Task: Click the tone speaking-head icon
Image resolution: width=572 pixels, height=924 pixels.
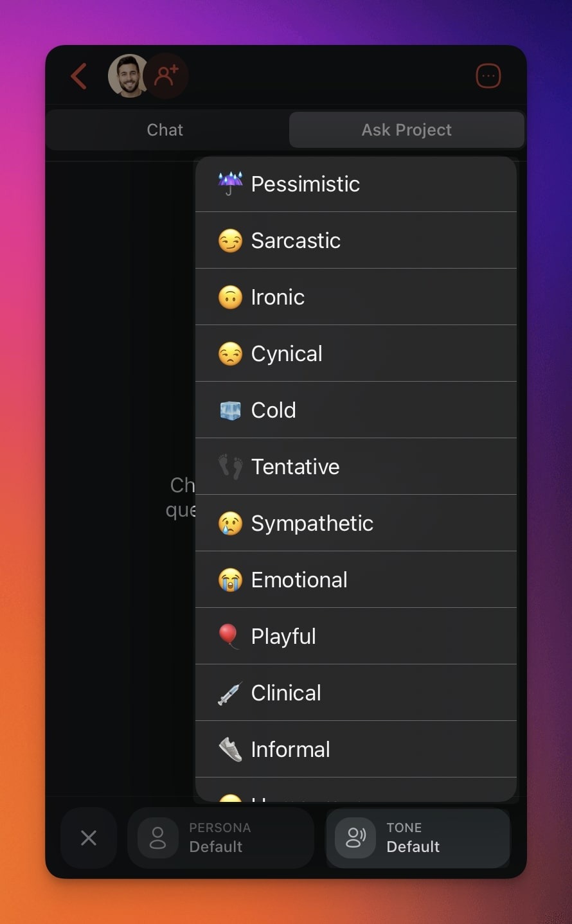Action: coord(355,838)
